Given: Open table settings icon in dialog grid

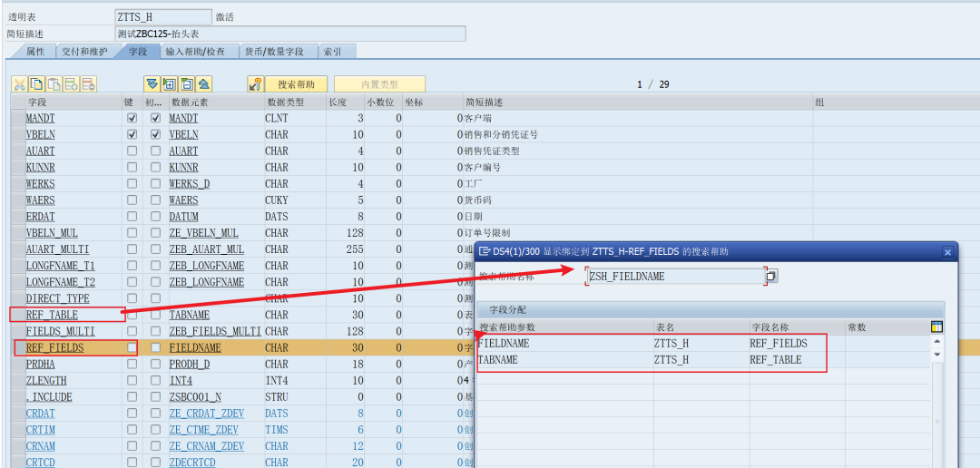Looking at the screenshot, I should coord(936,327).
